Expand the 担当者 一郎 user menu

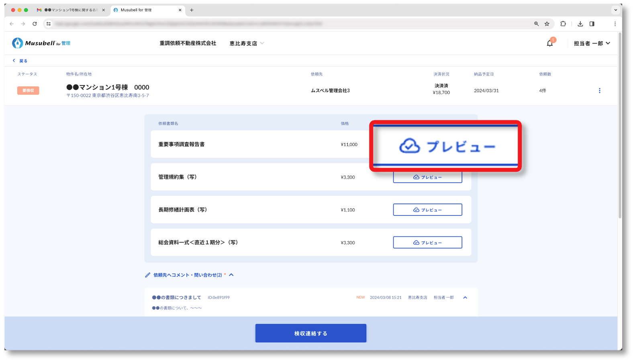click(592, 43)
